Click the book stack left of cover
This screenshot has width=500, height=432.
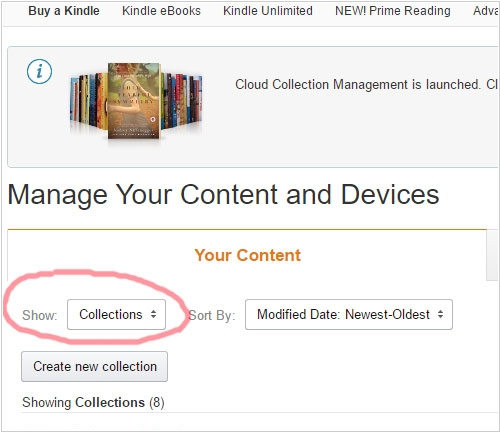tap(89, 101)
